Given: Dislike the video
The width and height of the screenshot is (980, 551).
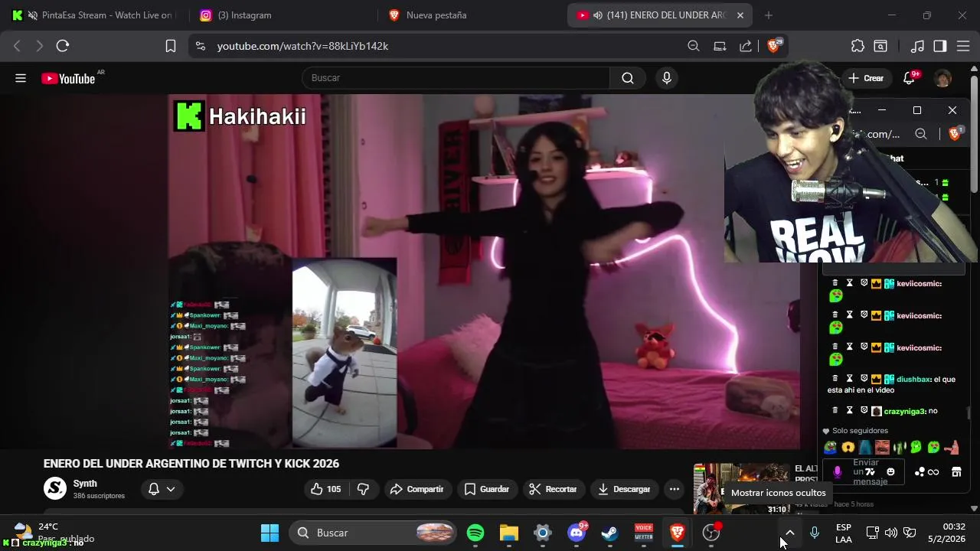Looking at the screenshot, I should click(364, 489).
